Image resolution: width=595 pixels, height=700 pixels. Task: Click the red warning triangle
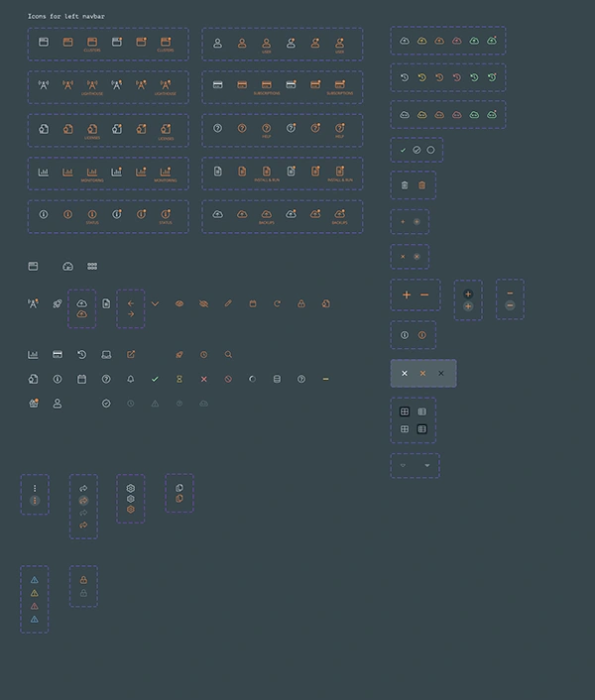pyautogui.click(x=35, y=606)
